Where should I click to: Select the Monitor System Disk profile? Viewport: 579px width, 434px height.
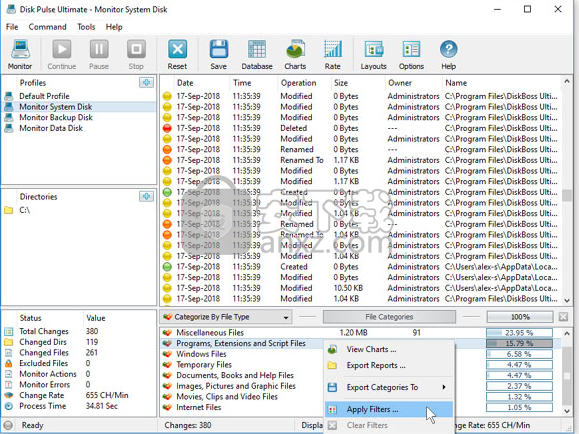tap(79, 107)
